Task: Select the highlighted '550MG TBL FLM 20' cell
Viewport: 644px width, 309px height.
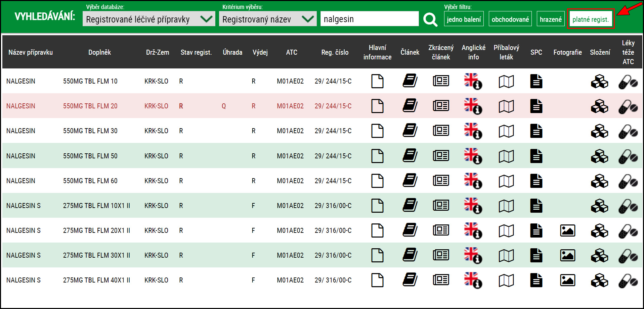Action: click(90, 106)
